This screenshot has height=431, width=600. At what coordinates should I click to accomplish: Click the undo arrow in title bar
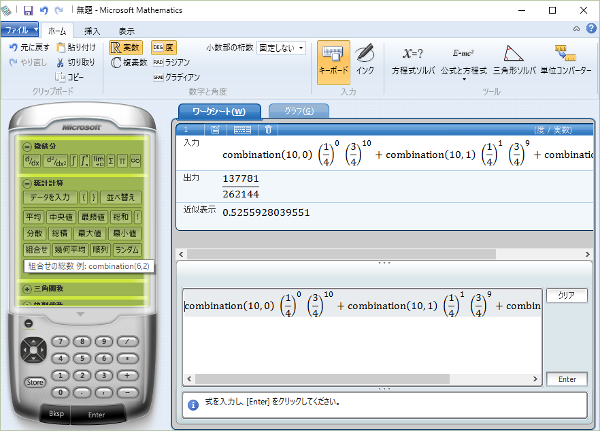(44, 10)
